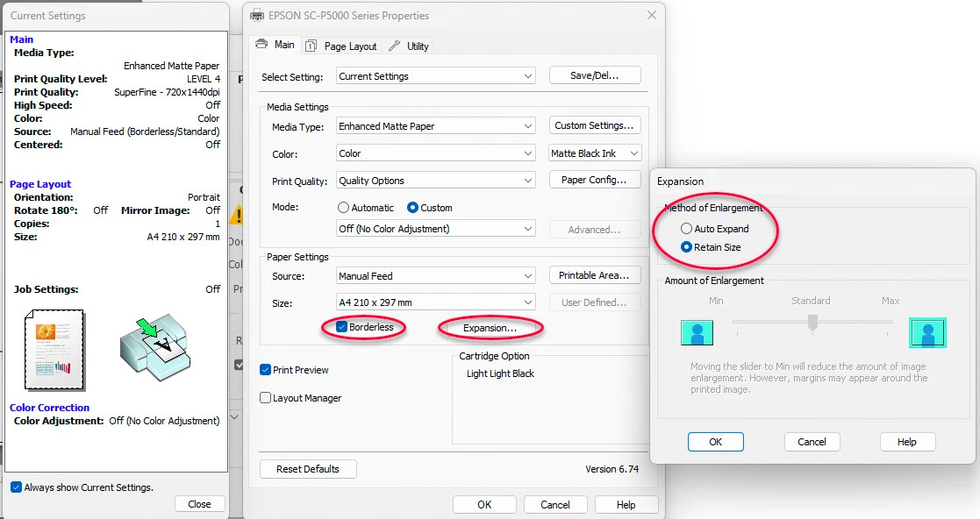Click the Main heading in Current Settings
The image size is (980, 519).
21,39
